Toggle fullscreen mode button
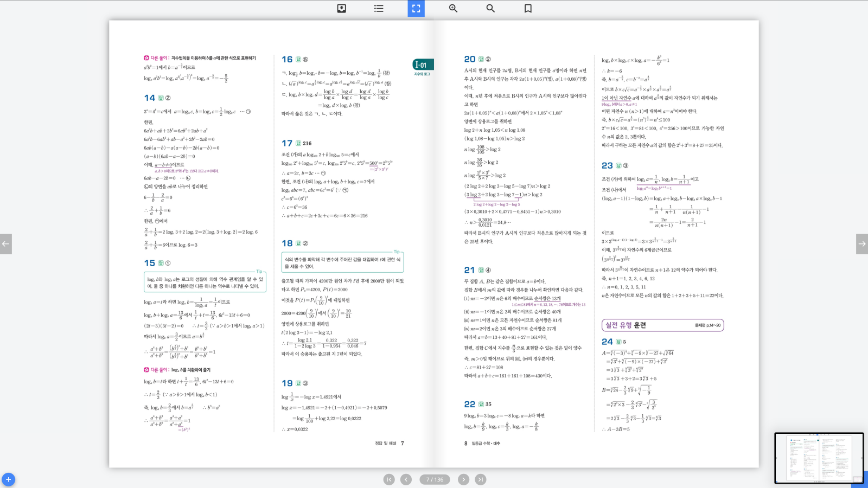The width and height of the screenshot is (868, 488). click(x=416, y=8)
